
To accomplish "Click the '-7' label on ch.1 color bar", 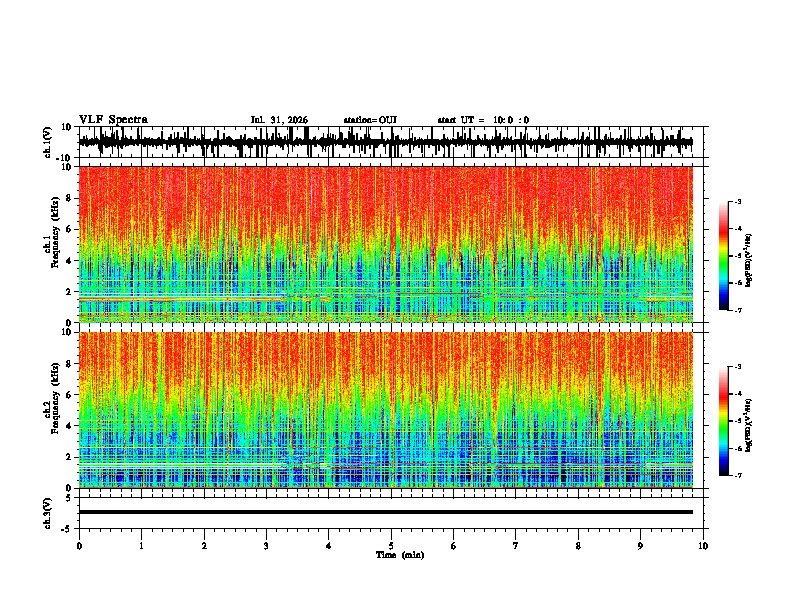I will click(738, 310).
